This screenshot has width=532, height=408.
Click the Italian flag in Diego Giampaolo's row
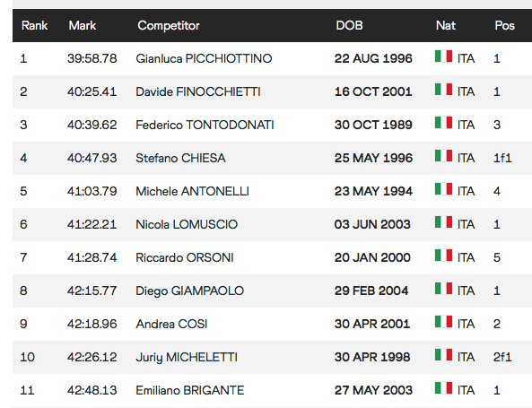click(x=443, y=289)
